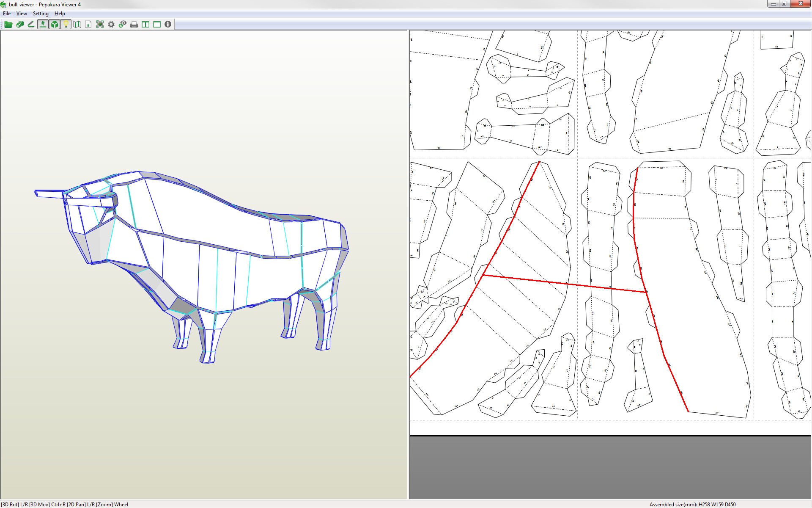
Task: Open the Help menu
Action: coord(60,14)
